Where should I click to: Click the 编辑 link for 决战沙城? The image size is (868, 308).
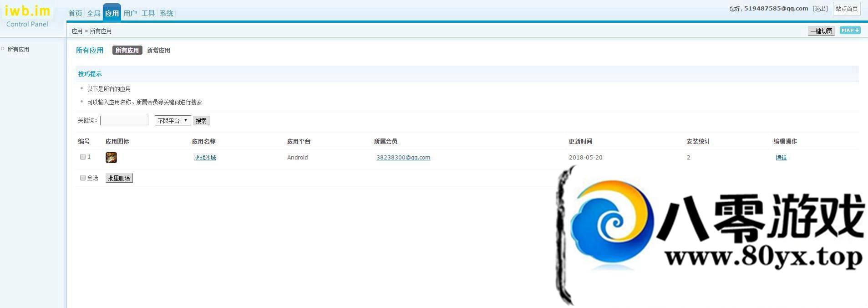point(781,157)
